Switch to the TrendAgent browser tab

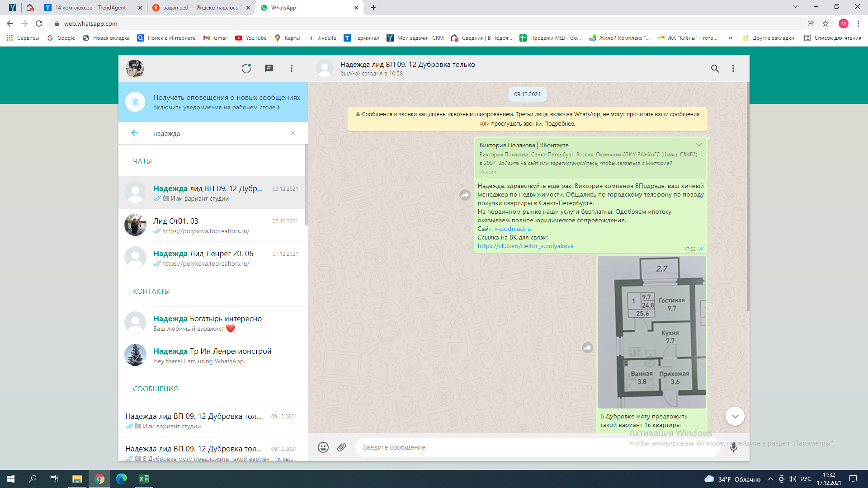click(x=90, y=8)
